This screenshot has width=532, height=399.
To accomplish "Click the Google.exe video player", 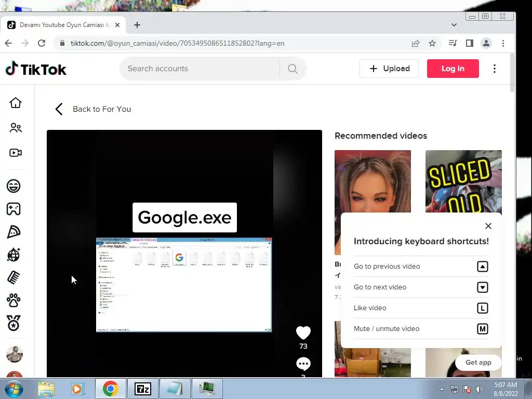I will coord(184,253).
